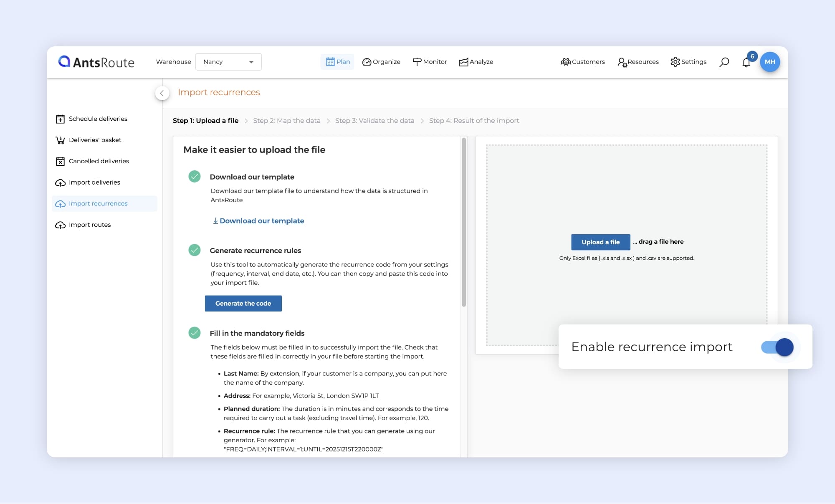Open Schedule deliveries in sidebar
The image size is (835, 504).
(x=98, y=119)
